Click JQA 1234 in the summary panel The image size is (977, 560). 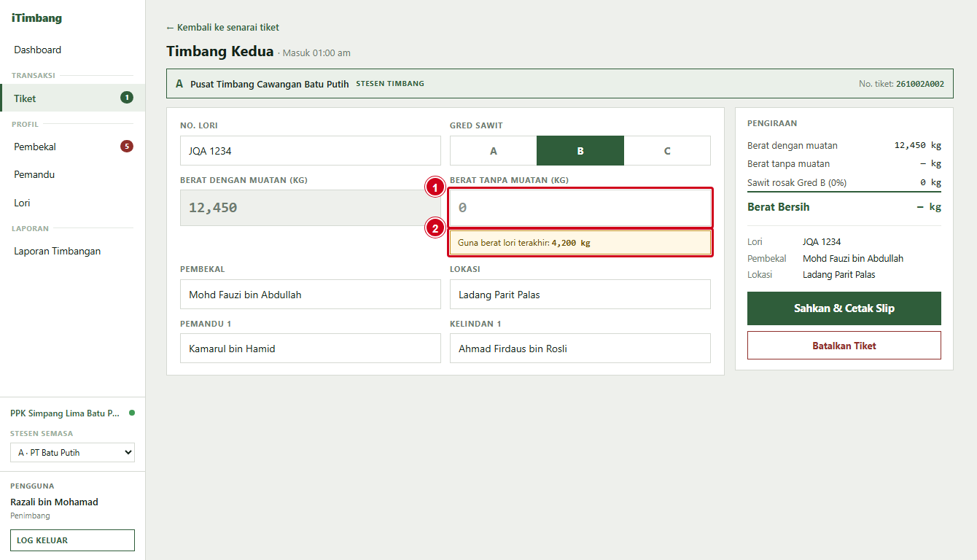[x=822, y=241]
